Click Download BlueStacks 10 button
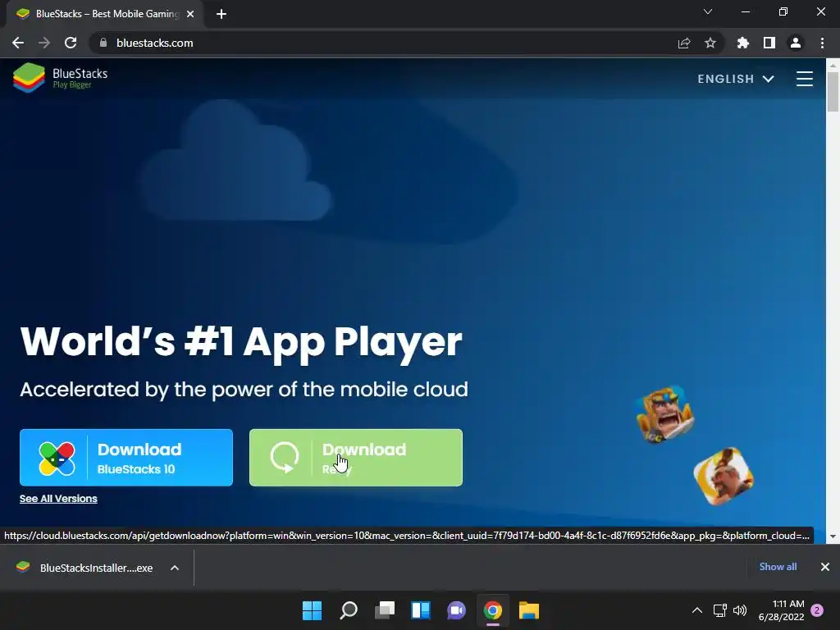840x630 pixels. point(126,458)
